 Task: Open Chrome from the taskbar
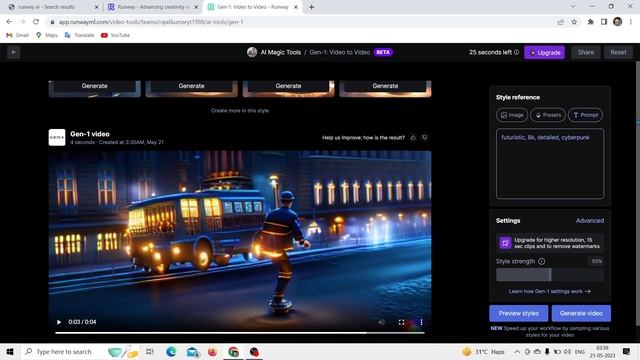point(233,351)
